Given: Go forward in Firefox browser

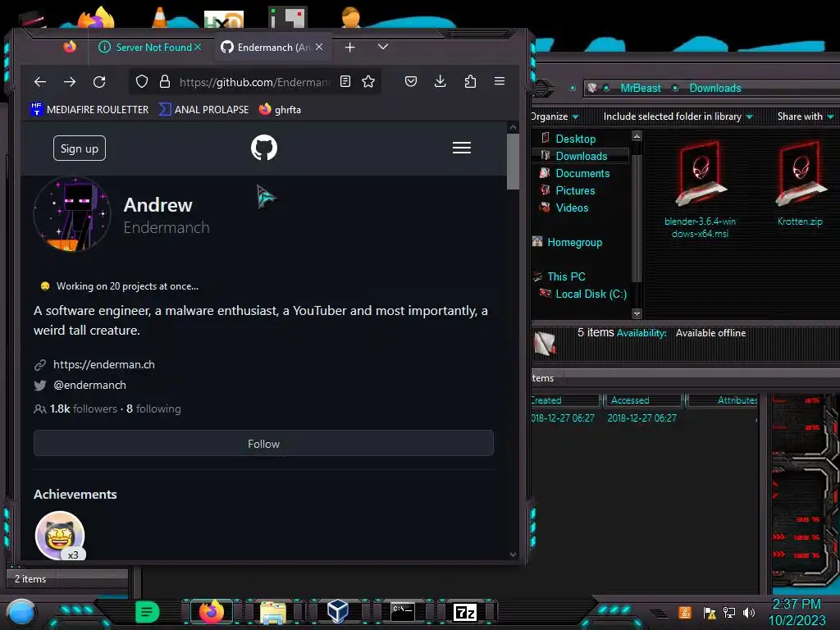Looking at the screenshot, I should (x=70, y=81).
